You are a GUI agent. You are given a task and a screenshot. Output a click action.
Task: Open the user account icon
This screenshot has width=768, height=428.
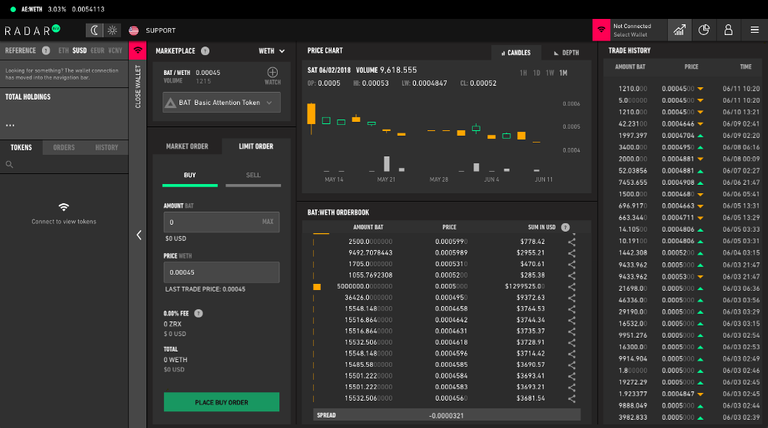click(729, 30)
